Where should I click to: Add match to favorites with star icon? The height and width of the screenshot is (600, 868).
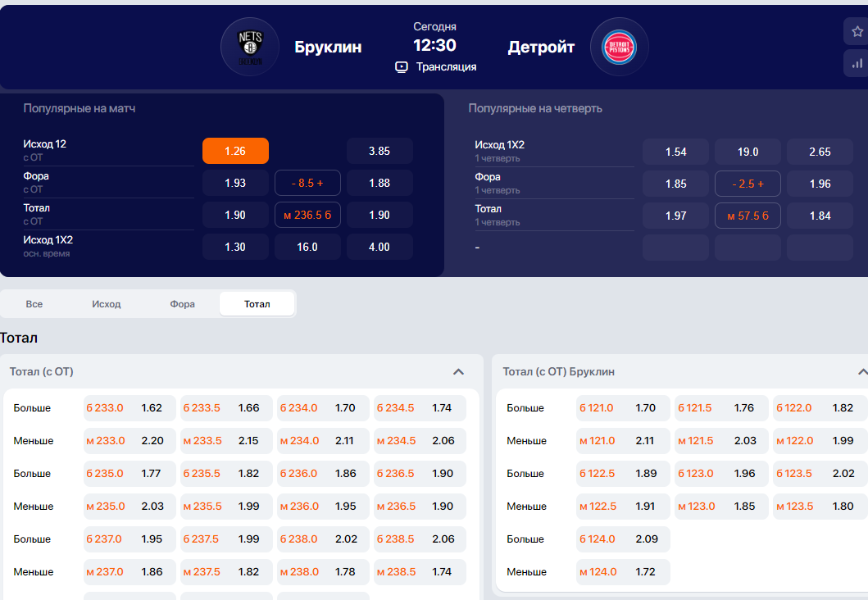click(x=857, y=31)
